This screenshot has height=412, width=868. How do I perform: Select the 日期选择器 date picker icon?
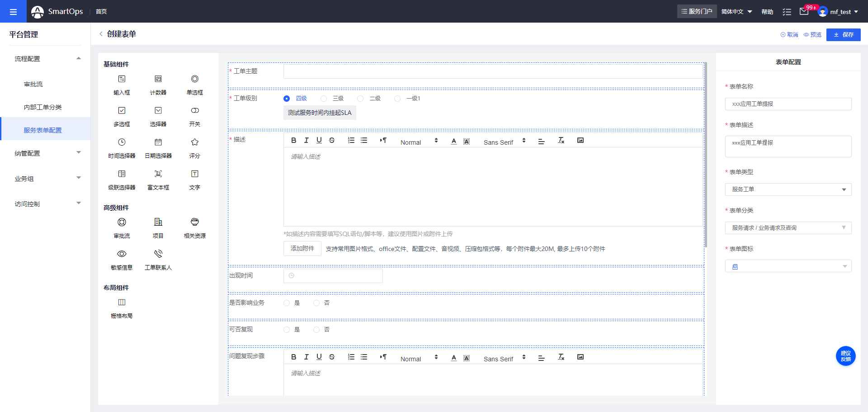[x=158, y=142]
